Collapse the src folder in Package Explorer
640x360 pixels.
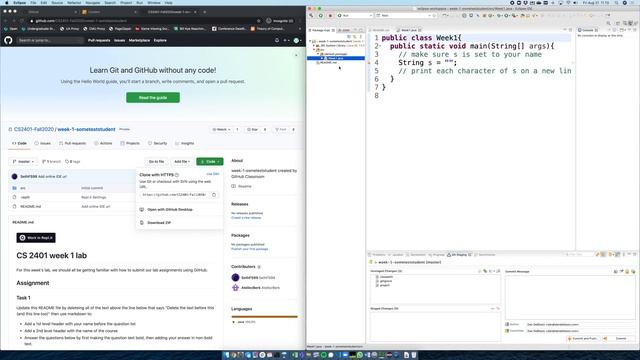[314, 50]
